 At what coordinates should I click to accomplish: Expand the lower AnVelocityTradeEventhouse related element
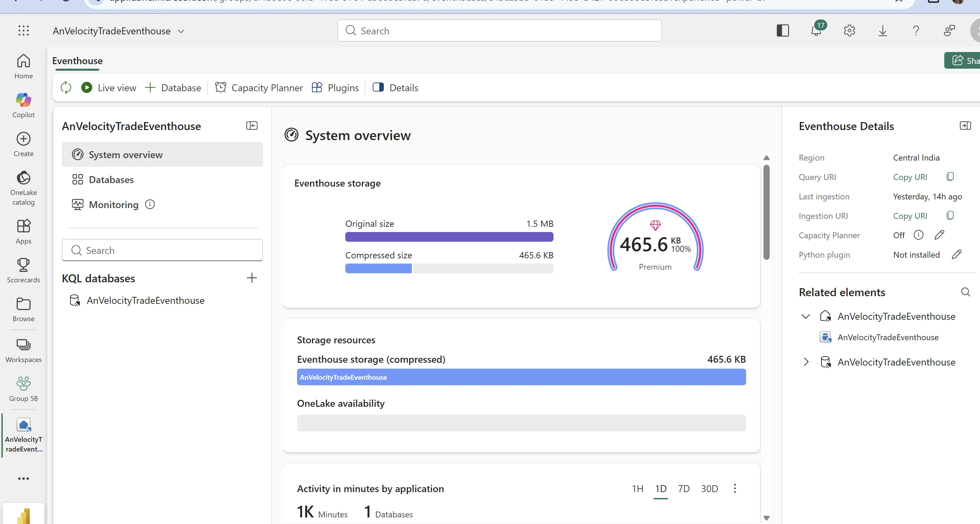pyautogui.click(x=806, y=362)
